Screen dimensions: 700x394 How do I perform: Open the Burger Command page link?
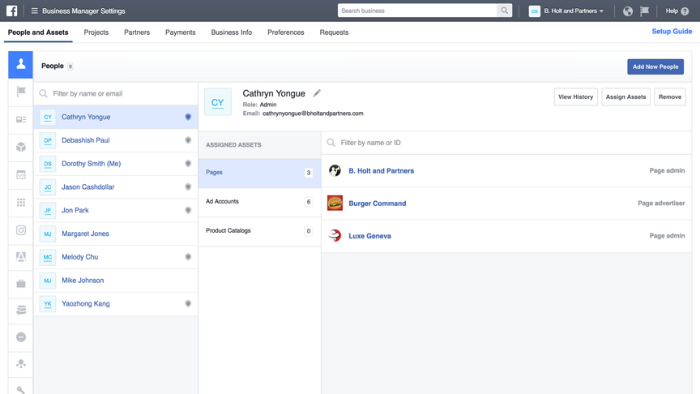coord(377,203)
